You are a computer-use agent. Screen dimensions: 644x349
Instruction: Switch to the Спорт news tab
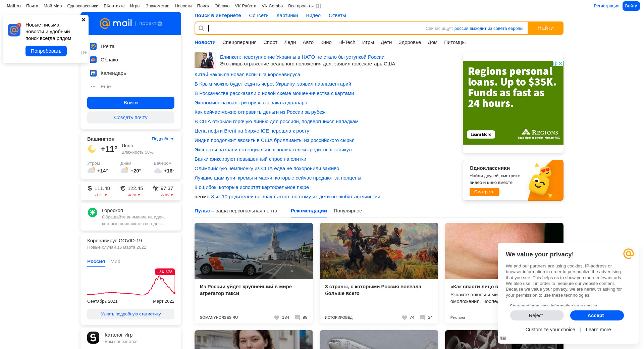(270, 42)
